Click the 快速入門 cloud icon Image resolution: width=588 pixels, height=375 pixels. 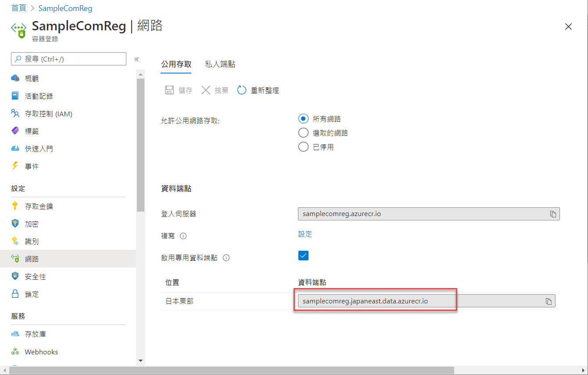click(x=15, y=148)
